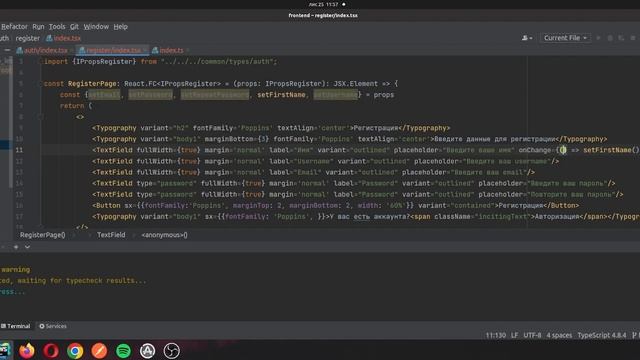The image size is (640, 360).
Task: Click the RegisterPage() structure breadcrumb
Action: coord(42,235)
